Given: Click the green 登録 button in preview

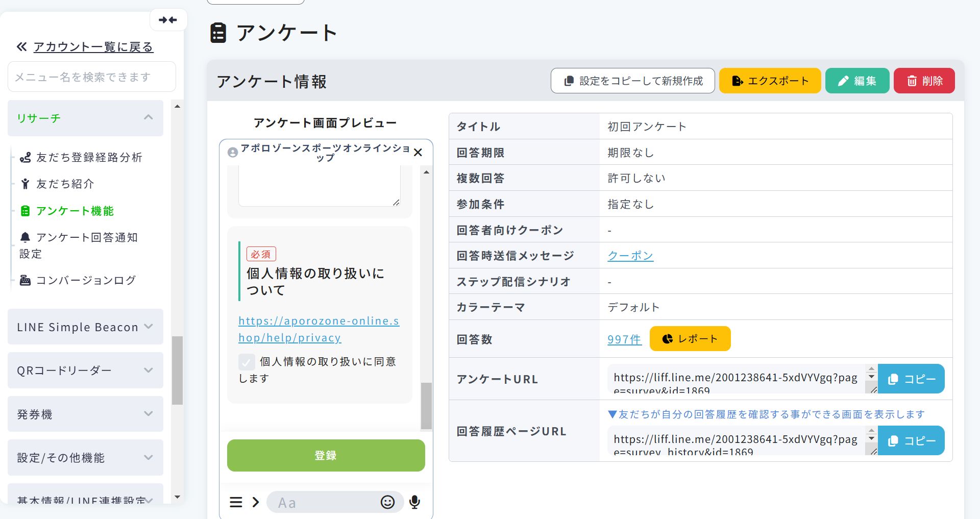Looking at the screenshot, I should pos(326,455).
